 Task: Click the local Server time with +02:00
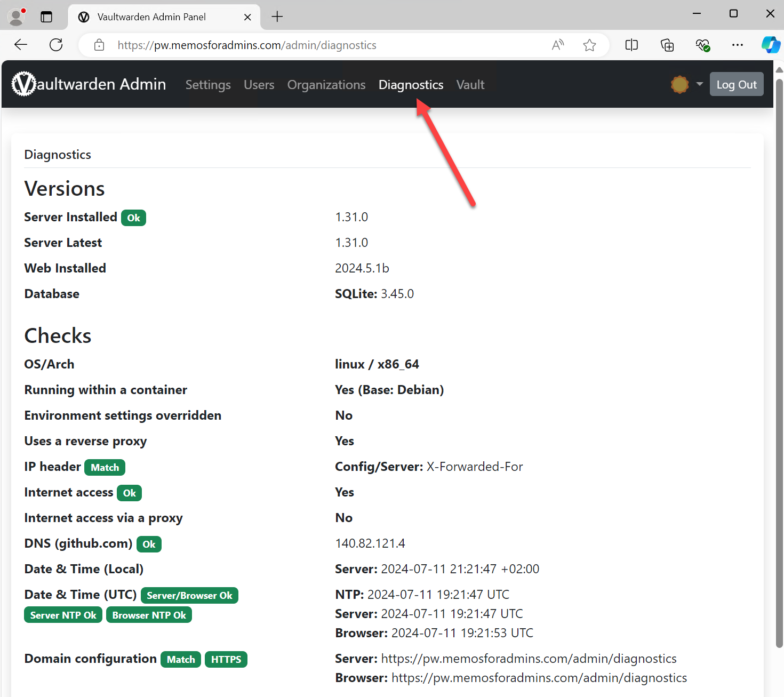point(437,569)
